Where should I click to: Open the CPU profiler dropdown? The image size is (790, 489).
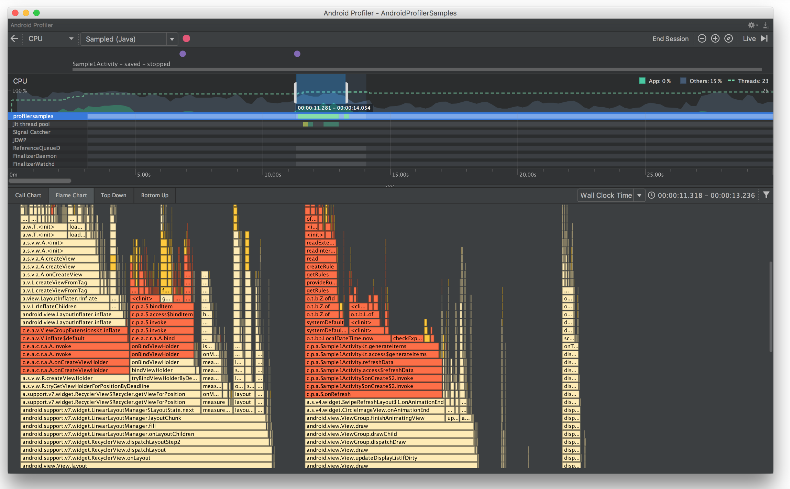[x=50, y=39]
